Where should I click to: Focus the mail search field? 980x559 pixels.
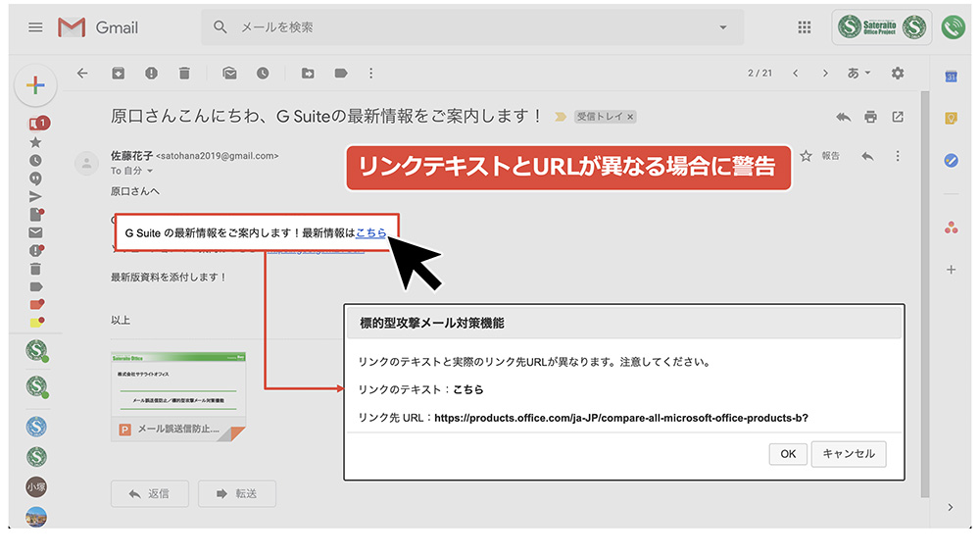pyautogui.click(x=472, y=26)
